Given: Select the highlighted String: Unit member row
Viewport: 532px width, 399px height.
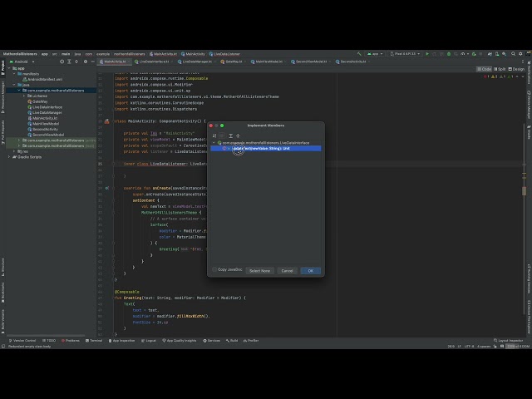Looking at the screenshot, I should tap(266, 148).
